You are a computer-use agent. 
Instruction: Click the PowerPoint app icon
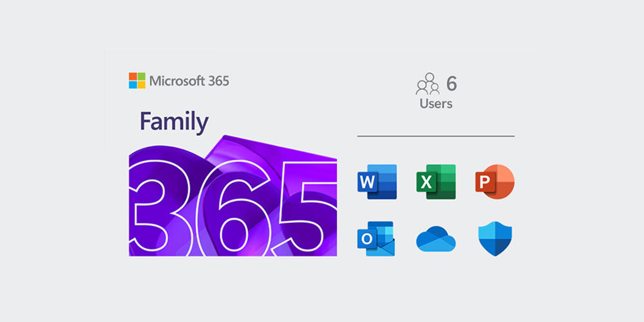(495, 182)
